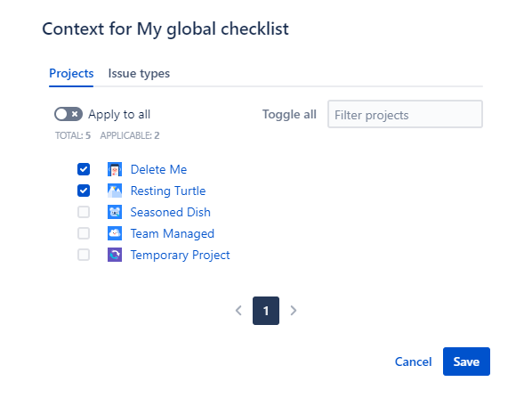Check the Seasoned Dish checkbox

[x=84, y=212]
